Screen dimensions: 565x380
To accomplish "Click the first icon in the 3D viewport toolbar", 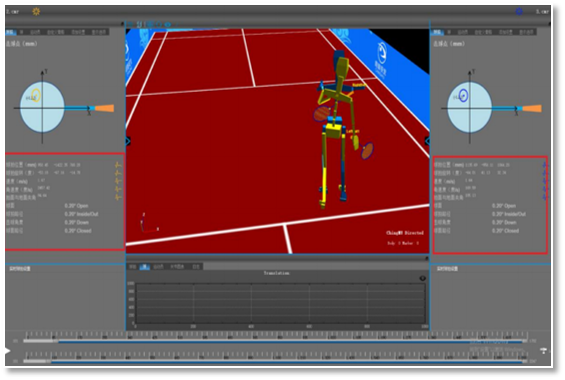I will tap(130, 24).
